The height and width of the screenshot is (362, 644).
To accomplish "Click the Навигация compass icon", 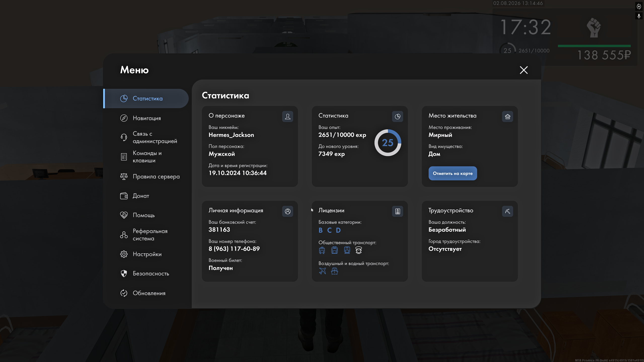I will [x=124, y=118].
